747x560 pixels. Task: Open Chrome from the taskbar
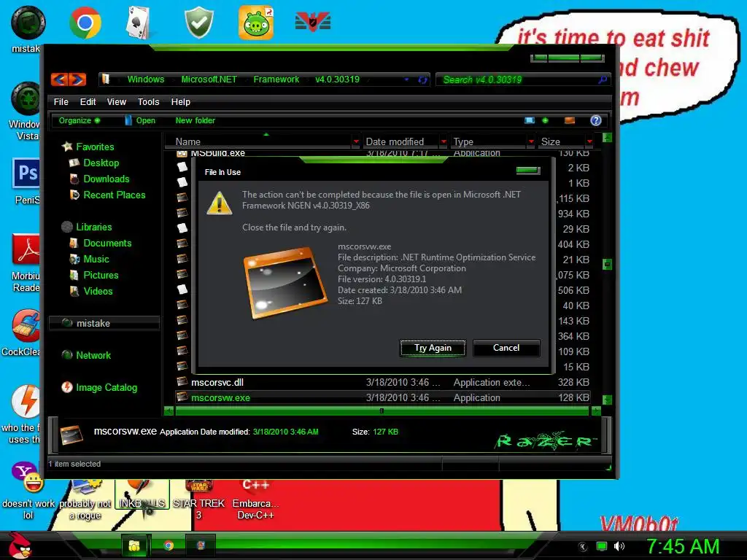tap(169, 545)
